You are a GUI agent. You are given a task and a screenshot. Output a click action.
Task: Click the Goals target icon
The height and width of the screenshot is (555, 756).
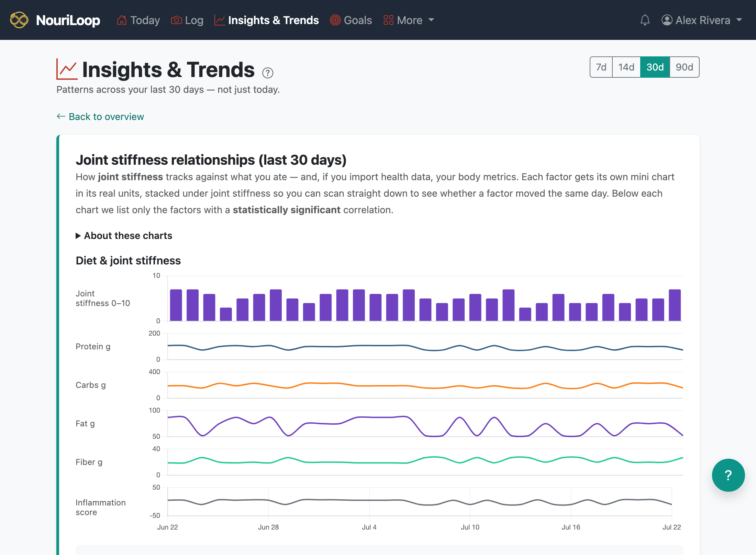[x=335, y=20]
